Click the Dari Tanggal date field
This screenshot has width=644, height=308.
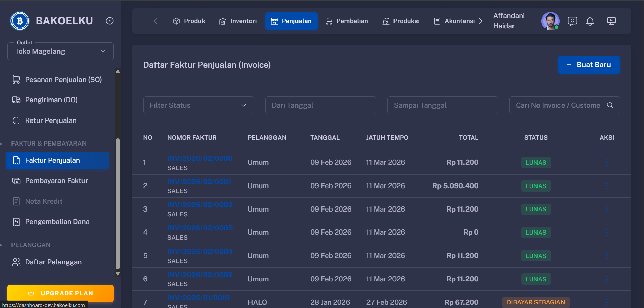(x=320, y=105)
